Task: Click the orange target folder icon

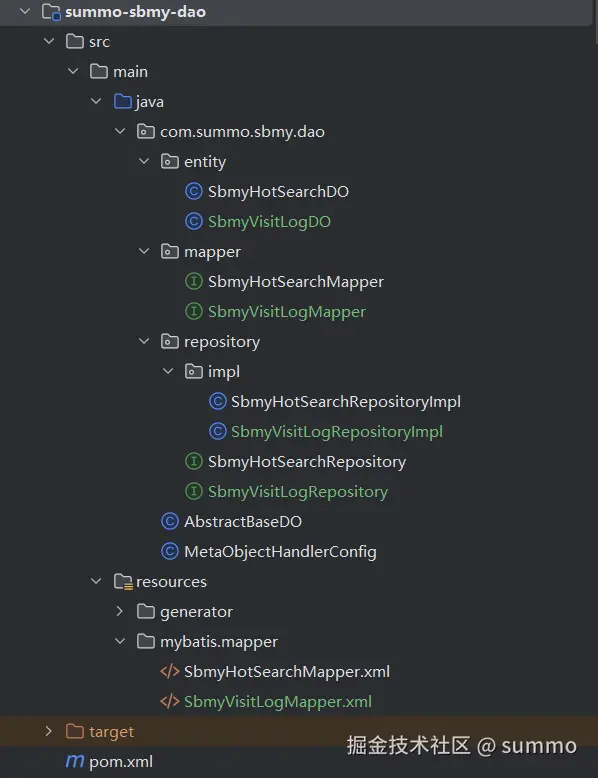Action: coord(74,731)
